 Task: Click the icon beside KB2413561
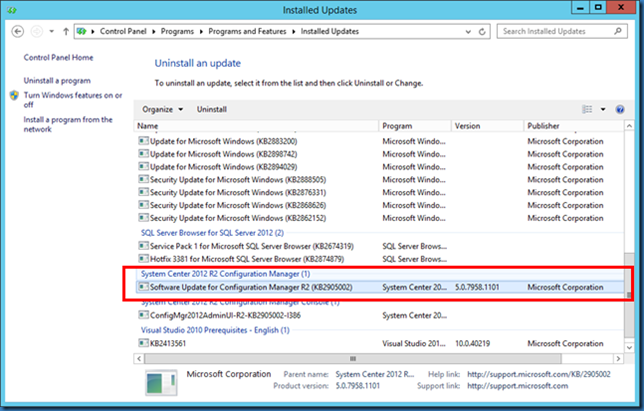point(143,343)
